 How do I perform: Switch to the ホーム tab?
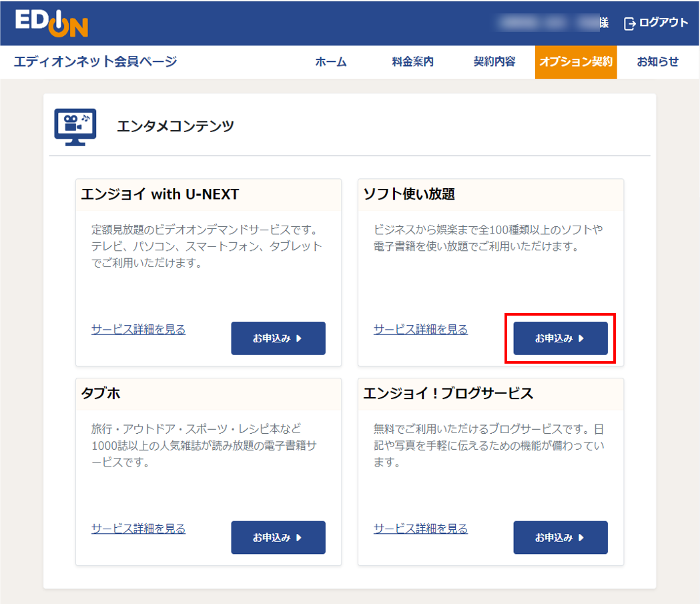pyautogui.click(x=331, y=61)
